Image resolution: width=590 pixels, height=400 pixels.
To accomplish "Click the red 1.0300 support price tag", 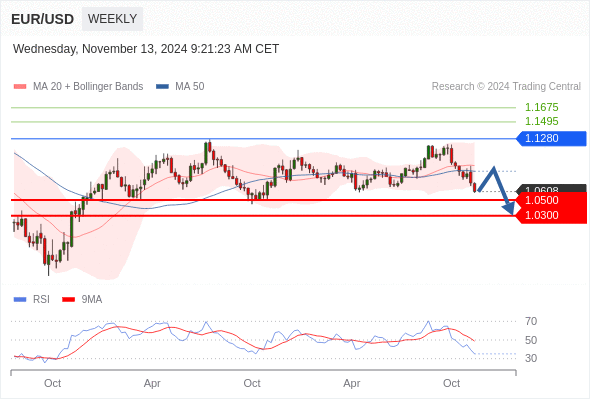I will point(551,216).
